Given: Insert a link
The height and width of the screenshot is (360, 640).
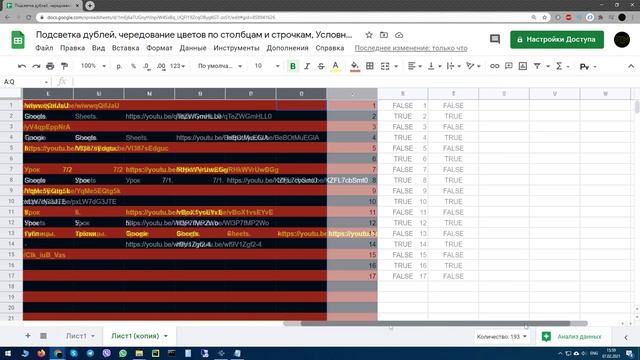Looking at the screenshot, I should (x=494, y=66).
